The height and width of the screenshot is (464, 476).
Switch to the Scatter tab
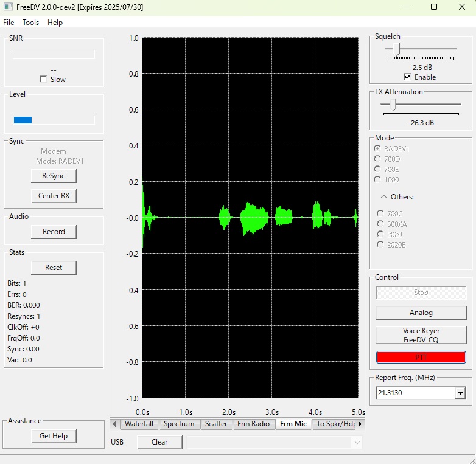(216, 424)
